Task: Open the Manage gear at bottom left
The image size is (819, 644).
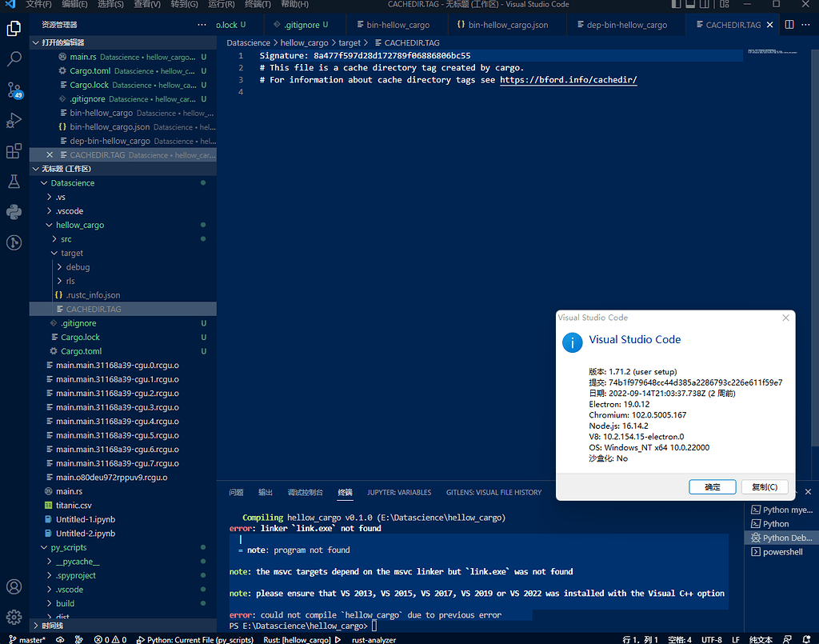Action: 14,617
